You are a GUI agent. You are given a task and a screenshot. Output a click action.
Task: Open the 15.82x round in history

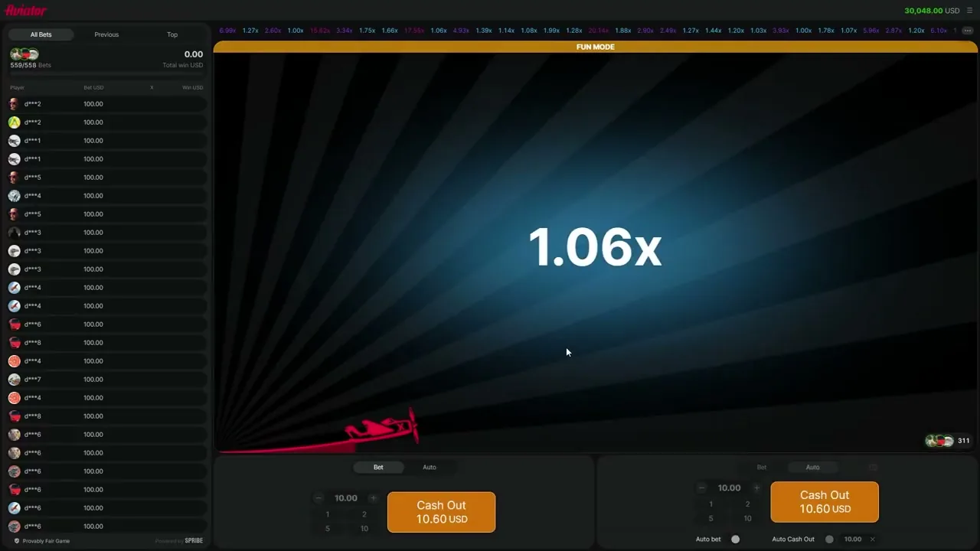(x=319, y=31)
